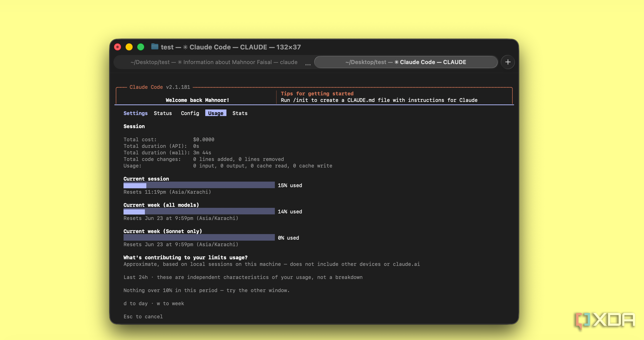Click 'Welcome back Mahnoor!' message
The width and height of the screenshot is (644, 340).
pyautogui.click(x=197, y=100)
